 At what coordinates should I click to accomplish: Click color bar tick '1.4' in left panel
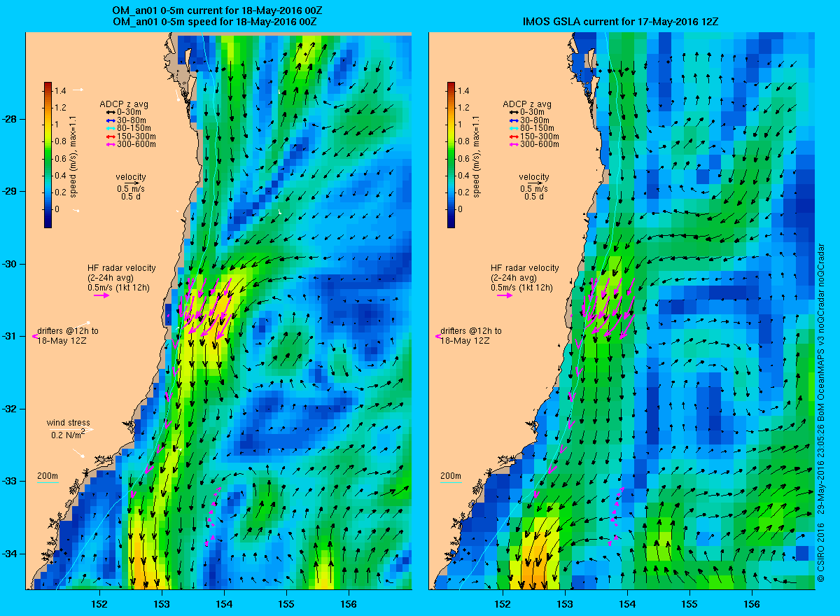pos(61,91)
